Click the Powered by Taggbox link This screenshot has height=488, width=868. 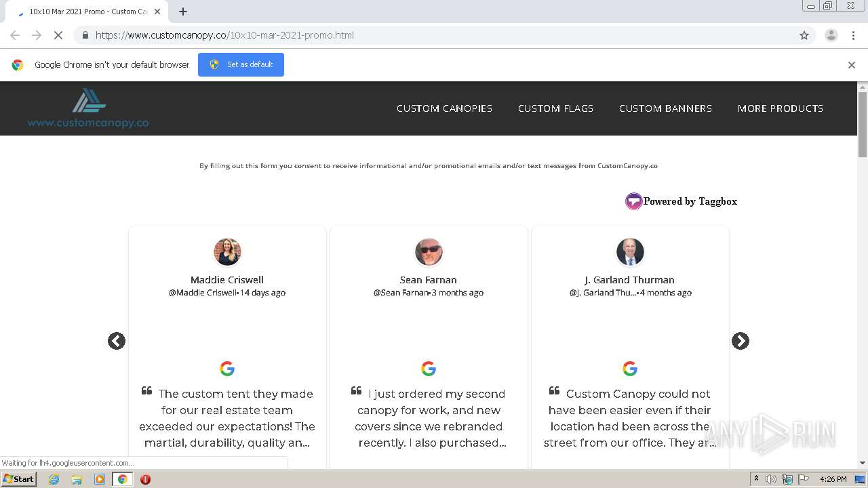click(690, 201)
